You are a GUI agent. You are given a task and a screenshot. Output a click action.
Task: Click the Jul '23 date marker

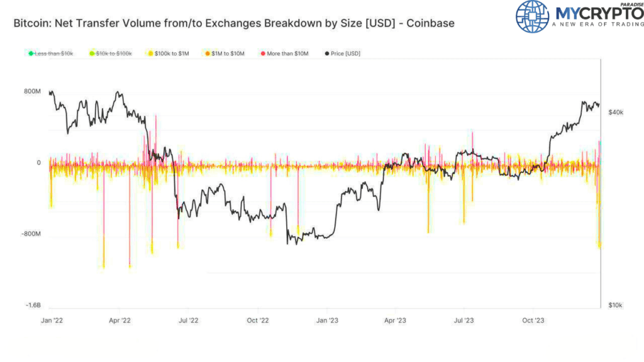click(464, 321)
